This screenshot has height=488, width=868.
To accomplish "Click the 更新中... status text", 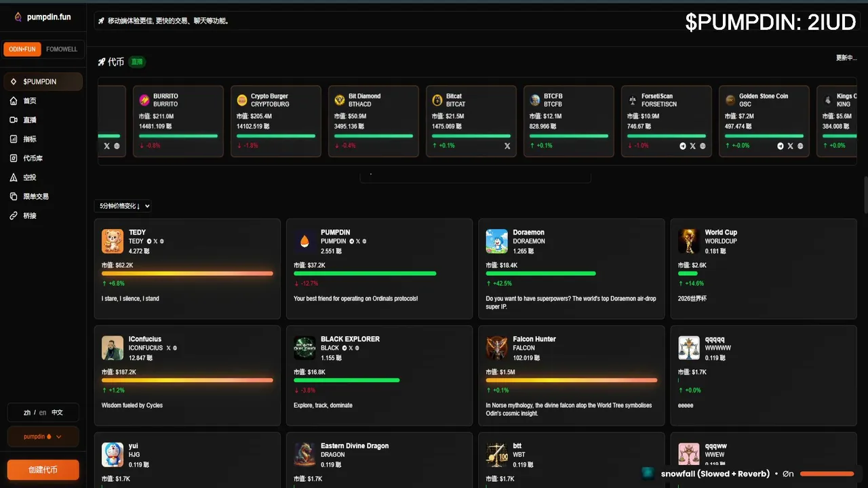I will pos(846,58).
